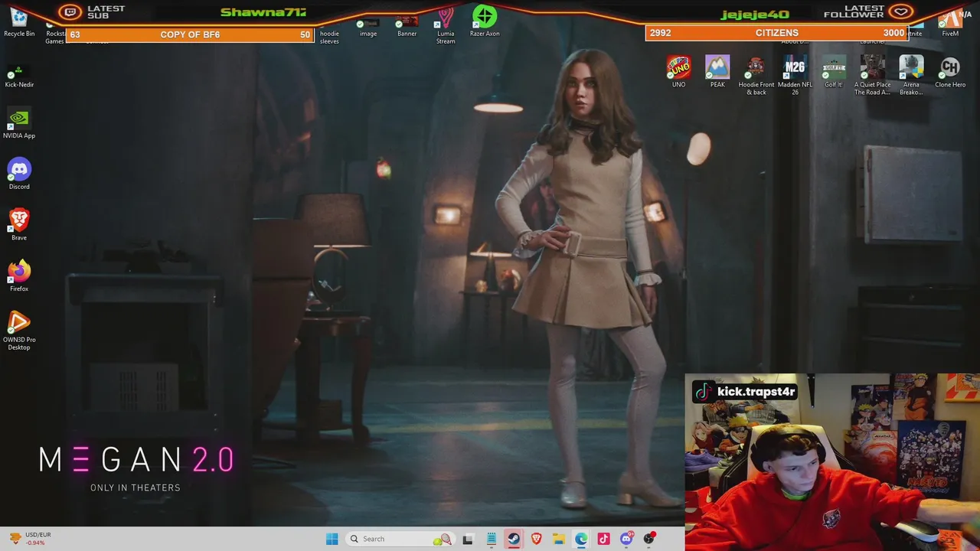Click the Latest Follower name jejeje40

pyautogui.click(x=755, y=15)
